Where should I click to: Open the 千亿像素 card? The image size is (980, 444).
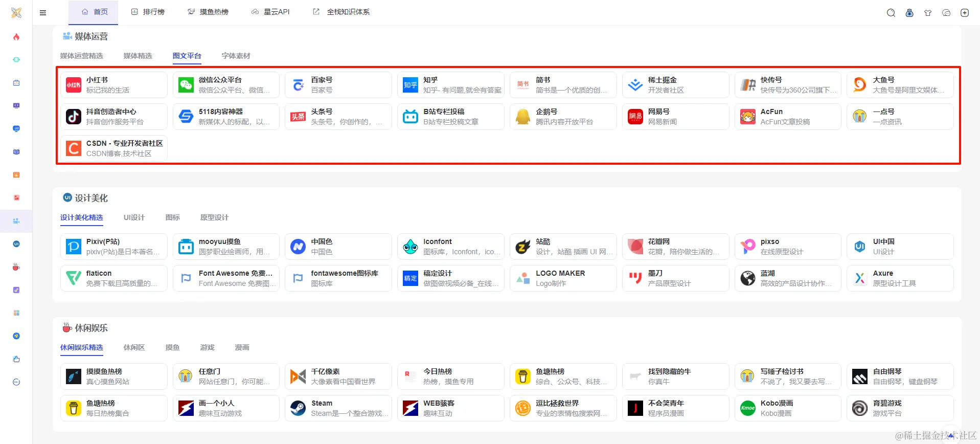338,376
